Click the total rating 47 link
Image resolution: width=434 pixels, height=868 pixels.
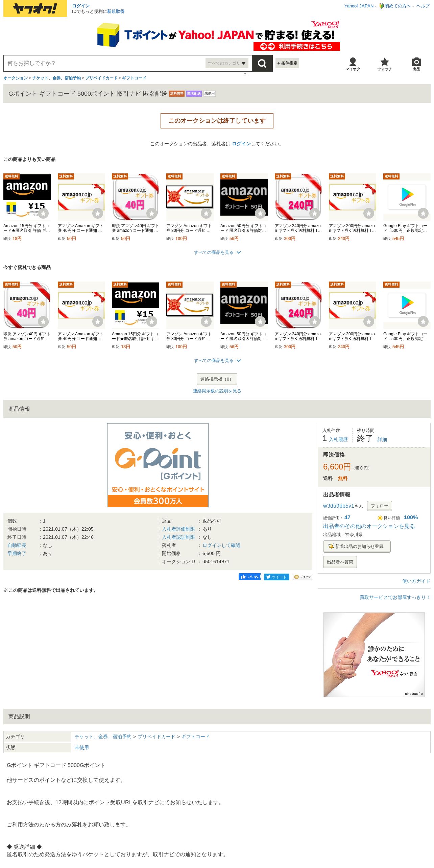pyautogui.click(x=347, y=517)
